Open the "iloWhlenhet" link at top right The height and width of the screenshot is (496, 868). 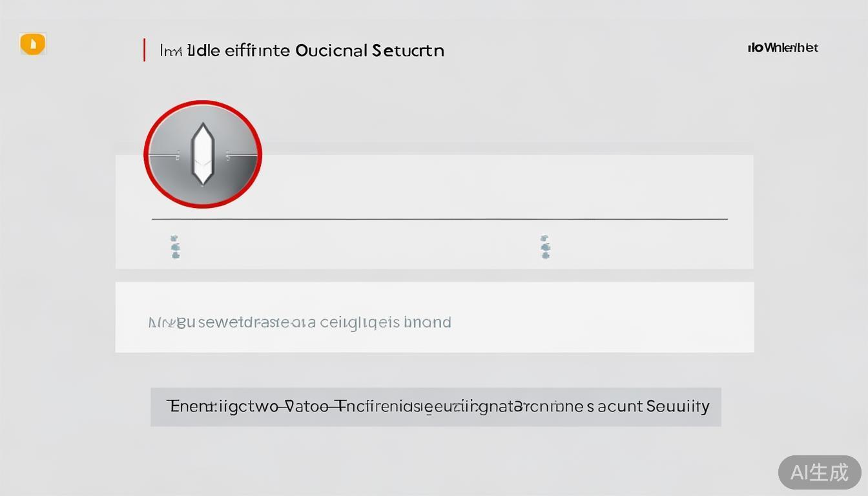783,48
